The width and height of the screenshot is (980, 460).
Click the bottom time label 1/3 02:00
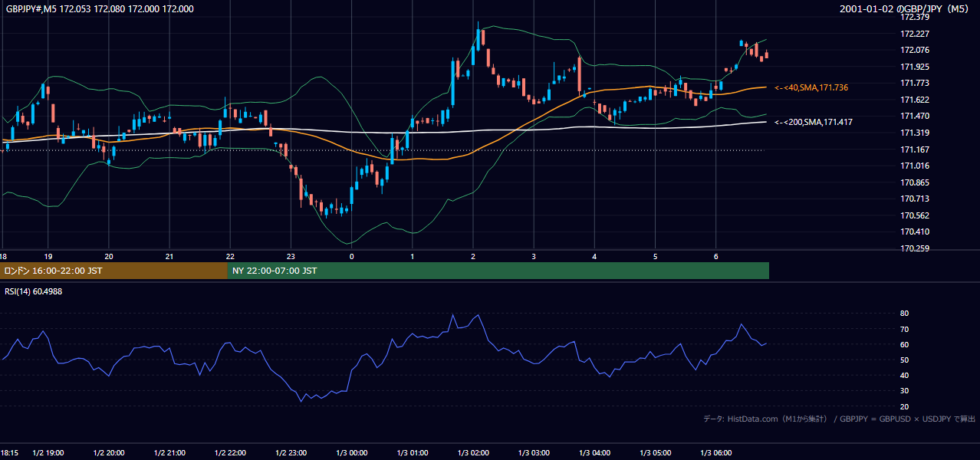point(473,453)
